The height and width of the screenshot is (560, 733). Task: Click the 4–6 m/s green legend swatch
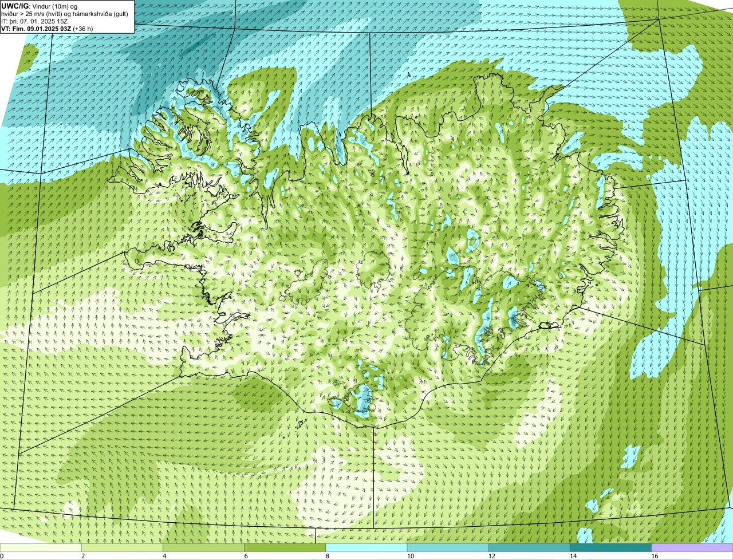(204, 547)
